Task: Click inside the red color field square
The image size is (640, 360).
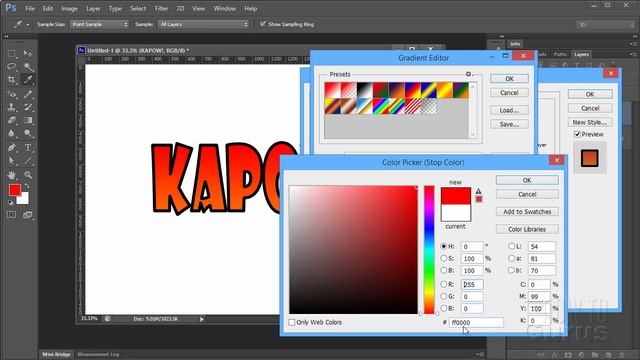Action: click(x=353, y=250)
